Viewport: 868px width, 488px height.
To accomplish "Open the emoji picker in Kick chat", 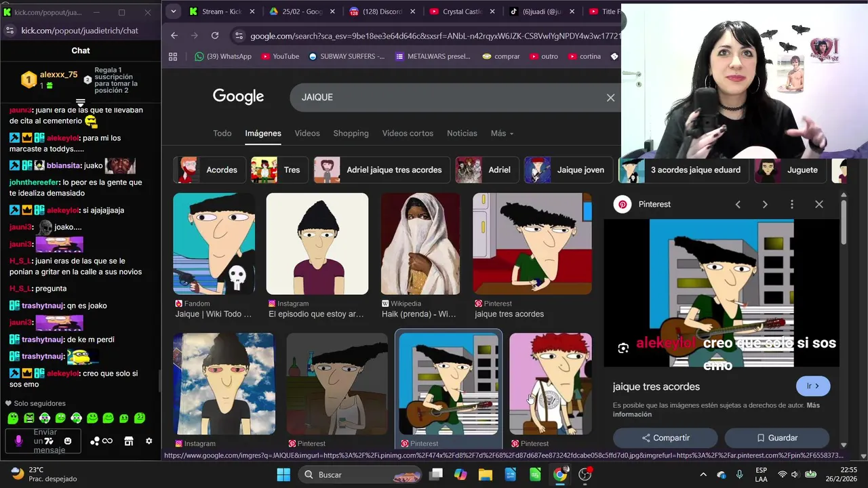I will 68,441.
